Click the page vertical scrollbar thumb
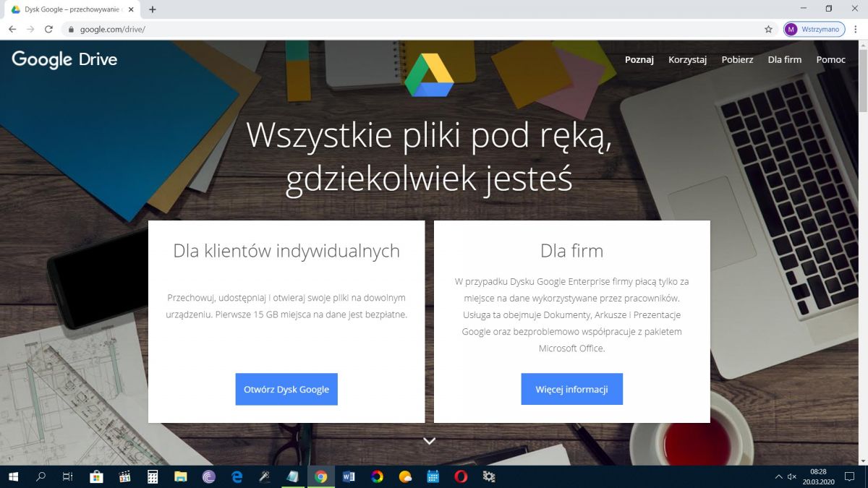The height and width of the screenshot is (488, 868). [863, 80]
